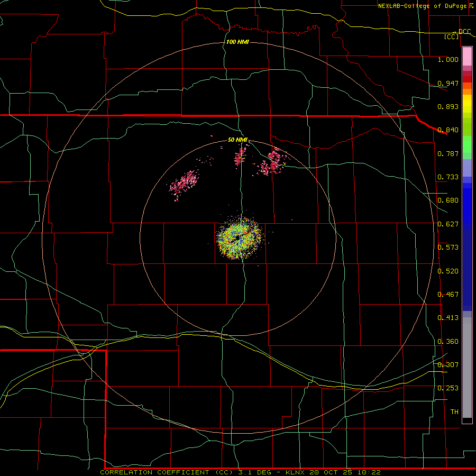Screen dimensions: 476x476
Task: Select the 0.840 legend value
Action: point(448,130)
